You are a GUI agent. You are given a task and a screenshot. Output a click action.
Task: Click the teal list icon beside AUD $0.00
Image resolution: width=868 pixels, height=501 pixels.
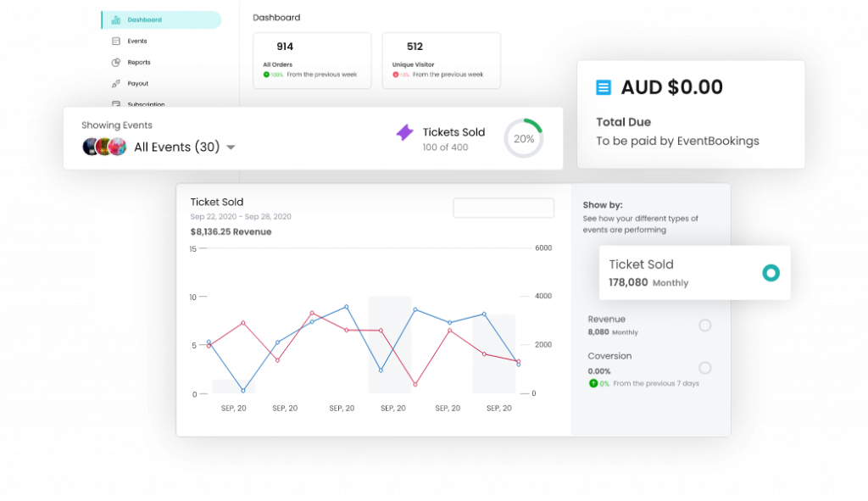603,87
